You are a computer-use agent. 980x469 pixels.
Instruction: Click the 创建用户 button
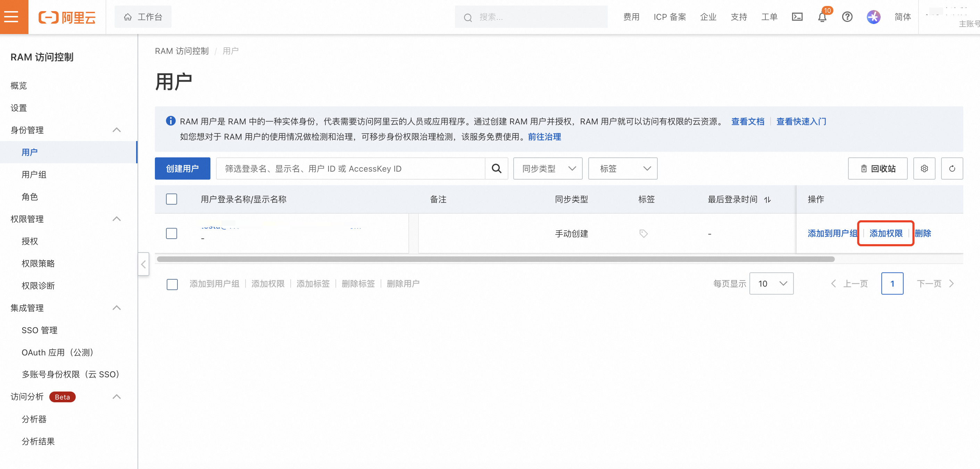tap(182, 168)
